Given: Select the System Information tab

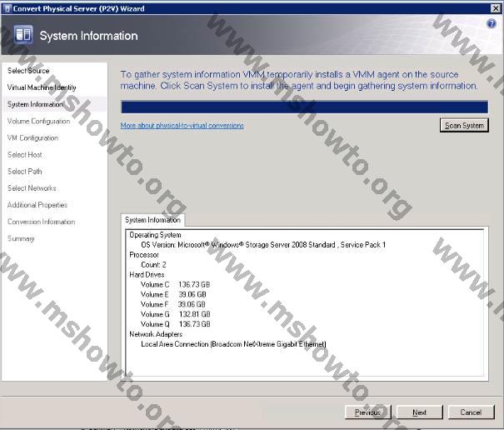Looking at the screenshot, I should 152,221.
